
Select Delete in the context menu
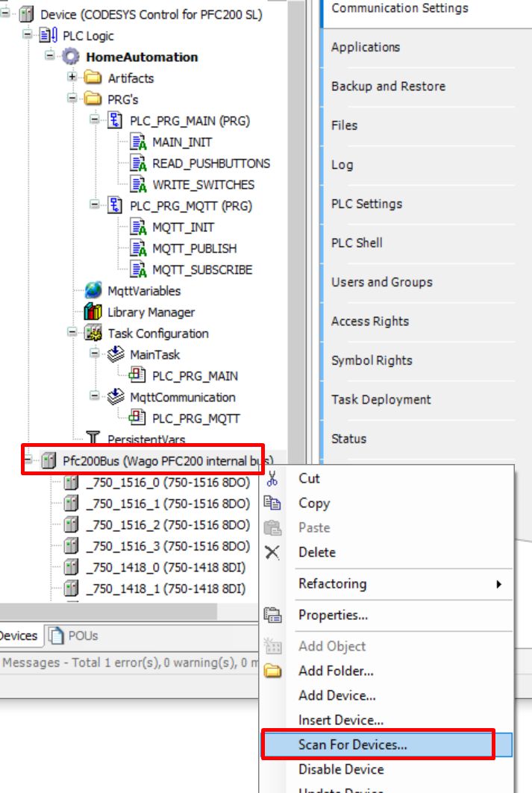[388, 552]
